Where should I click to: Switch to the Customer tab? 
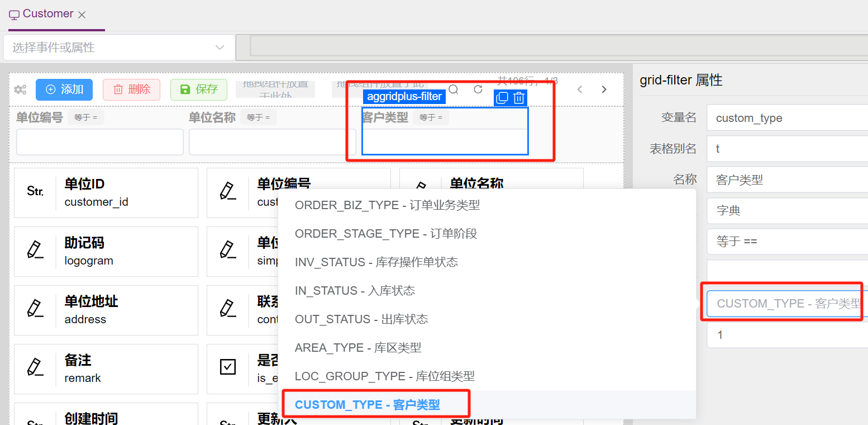[x=48, y=14]
